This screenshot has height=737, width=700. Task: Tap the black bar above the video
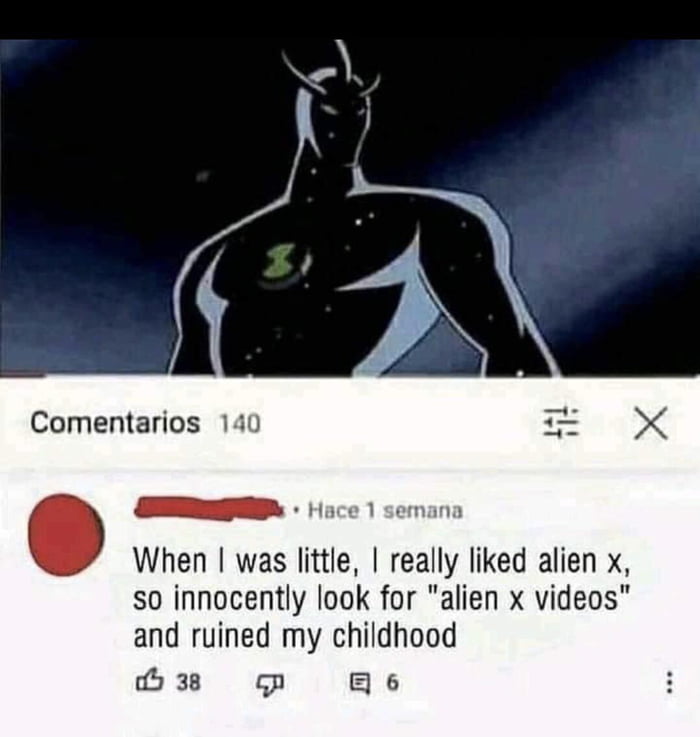pyautogui.click(x=350, y=20)
